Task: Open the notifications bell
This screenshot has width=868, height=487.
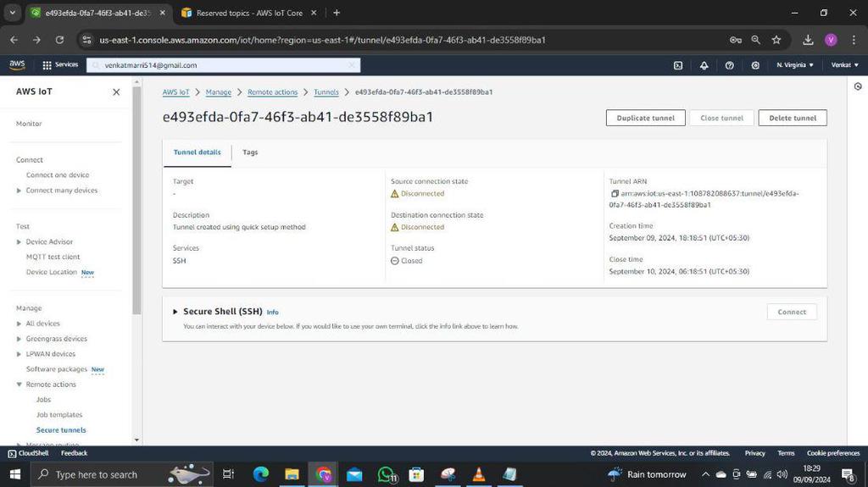Action: pyautogui.click(x=704, y=65)
